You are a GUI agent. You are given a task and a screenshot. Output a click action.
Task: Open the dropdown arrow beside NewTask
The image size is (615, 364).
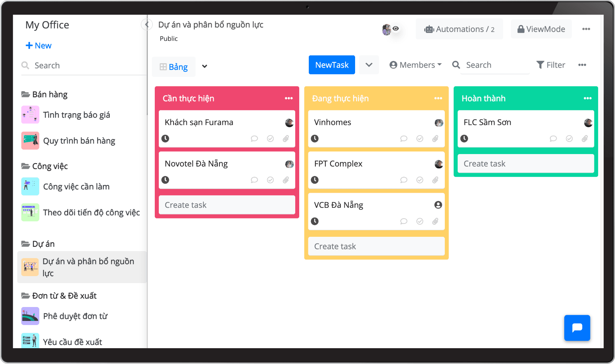tap(369, 65)
